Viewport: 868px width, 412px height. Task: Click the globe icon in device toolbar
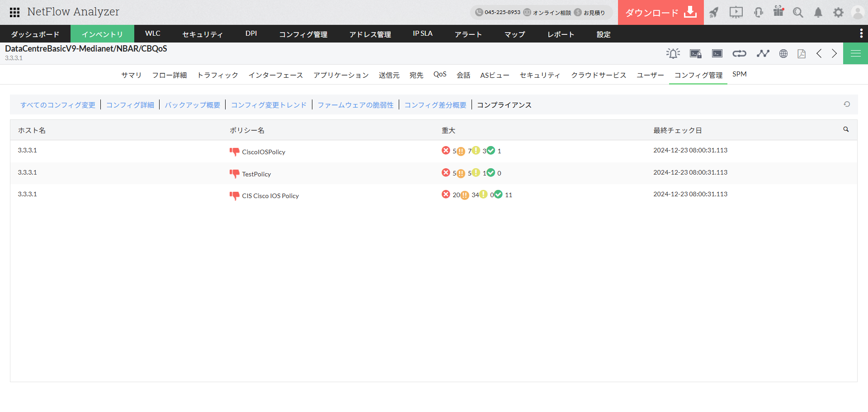(783, 53)
